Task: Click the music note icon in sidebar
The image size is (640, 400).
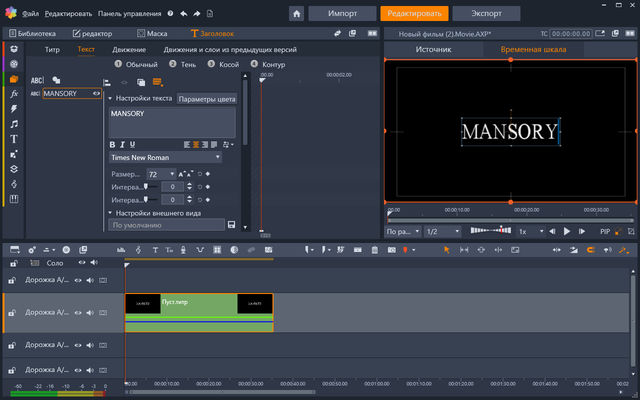Action: 13,123
